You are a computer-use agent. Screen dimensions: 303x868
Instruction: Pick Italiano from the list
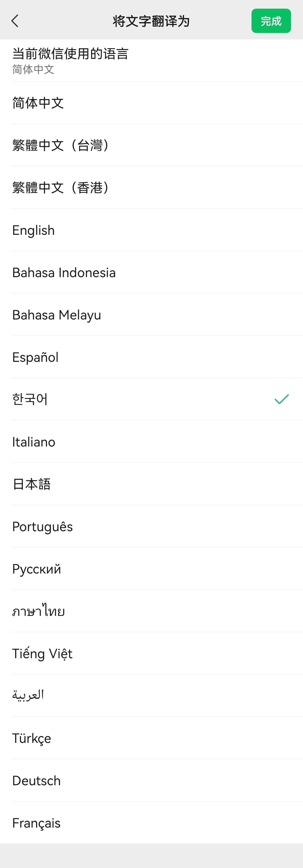[34, 442]
